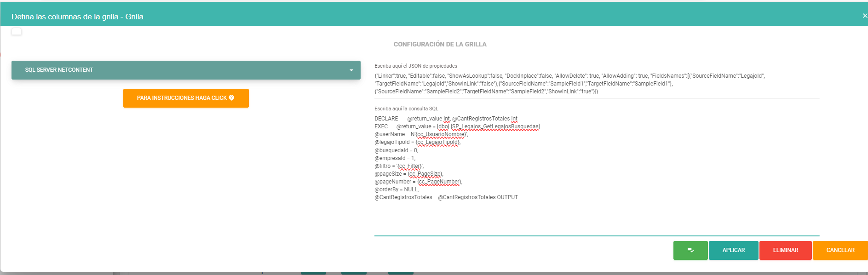Click the green playlist-check button
Screen dimensions: 868x275
(x=690, y=250)
